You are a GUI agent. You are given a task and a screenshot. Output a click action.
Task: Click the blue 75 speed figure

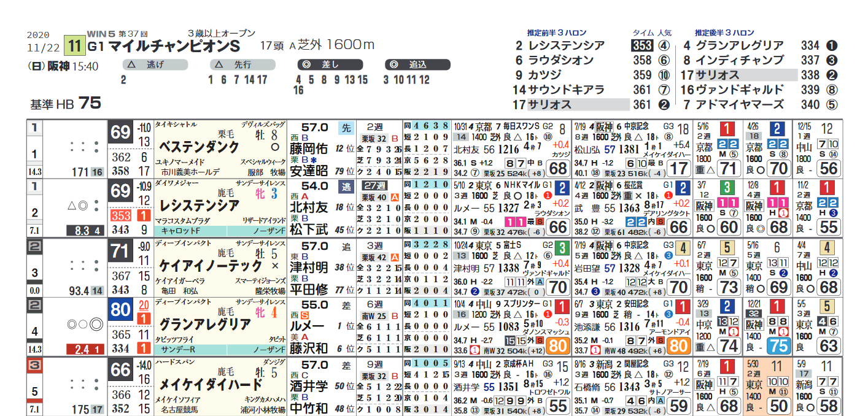[x=778, y=346]
